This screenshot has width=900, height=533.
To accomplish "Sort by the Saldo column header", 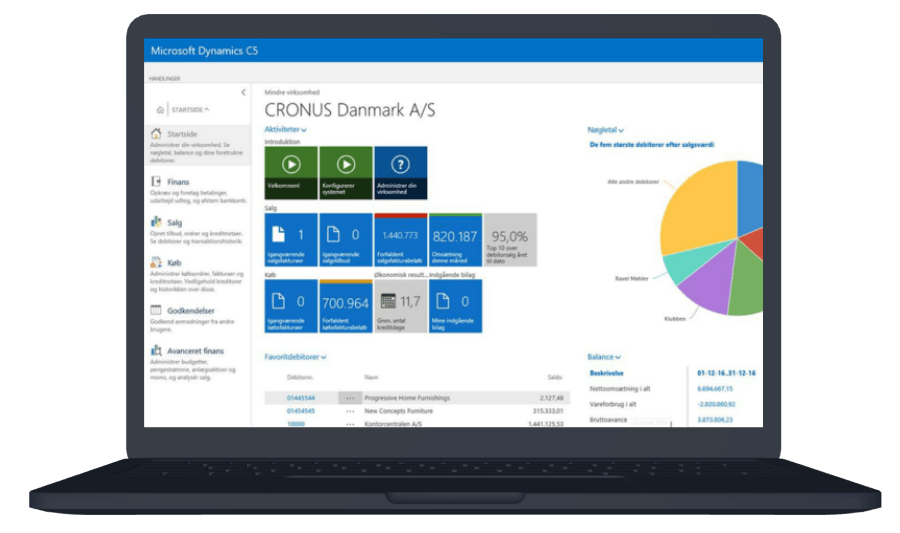I will (x=554, y=377).
